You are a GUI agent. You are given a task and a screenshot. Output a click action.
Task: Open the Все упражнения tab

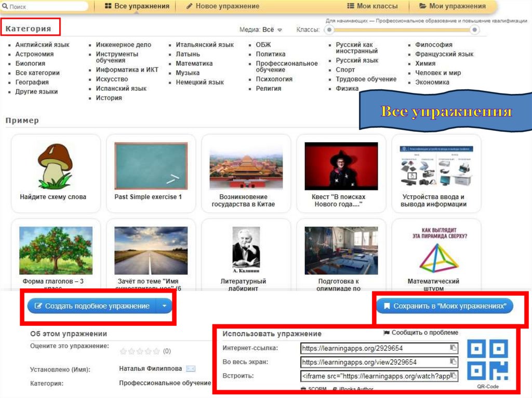click(137, 6)
